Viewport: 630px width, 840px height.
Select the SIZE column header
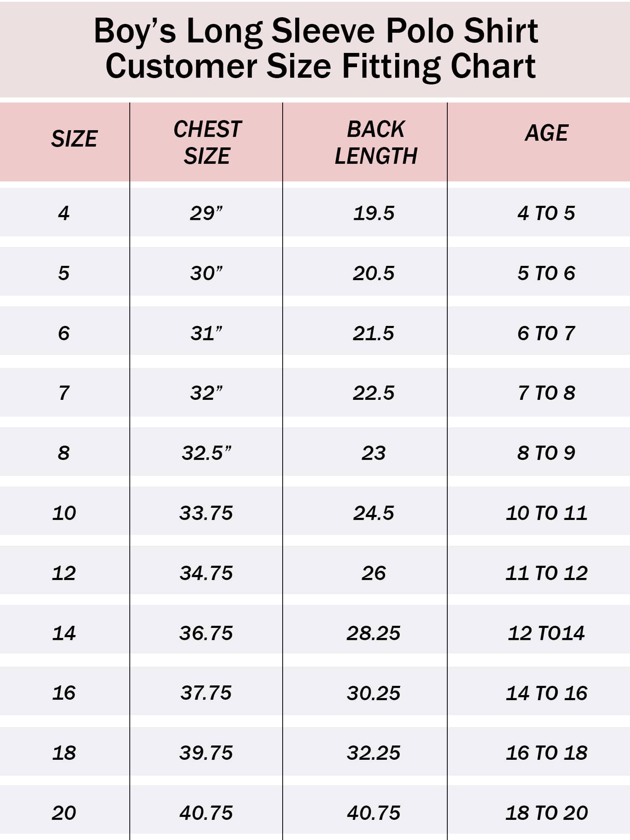pyautogui.click(x=74, y=139)
